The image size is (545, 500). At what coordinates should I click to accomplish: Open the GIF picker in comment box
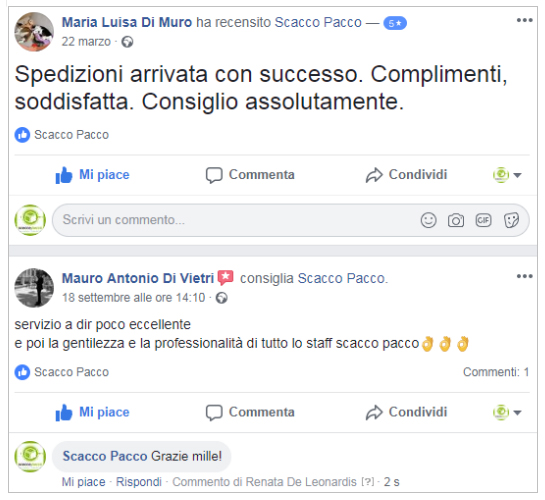[483, 220]
